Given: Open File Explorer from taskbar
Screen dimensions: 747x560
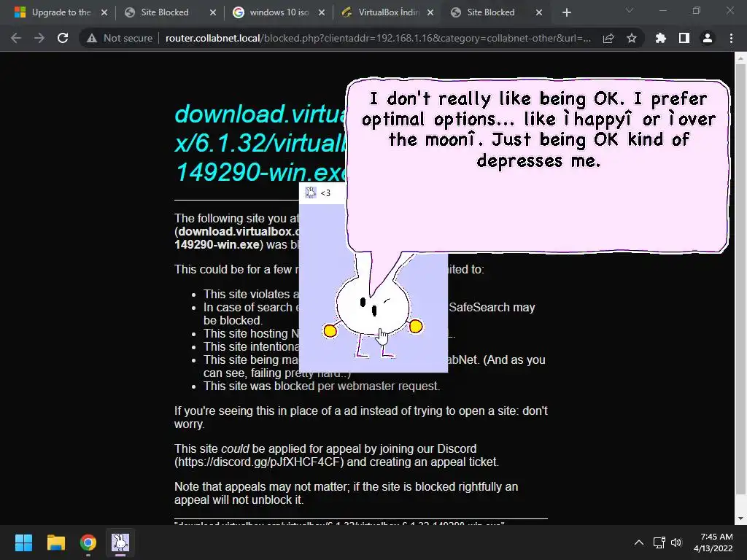Looking at the screenshot, I should [55, 542].
